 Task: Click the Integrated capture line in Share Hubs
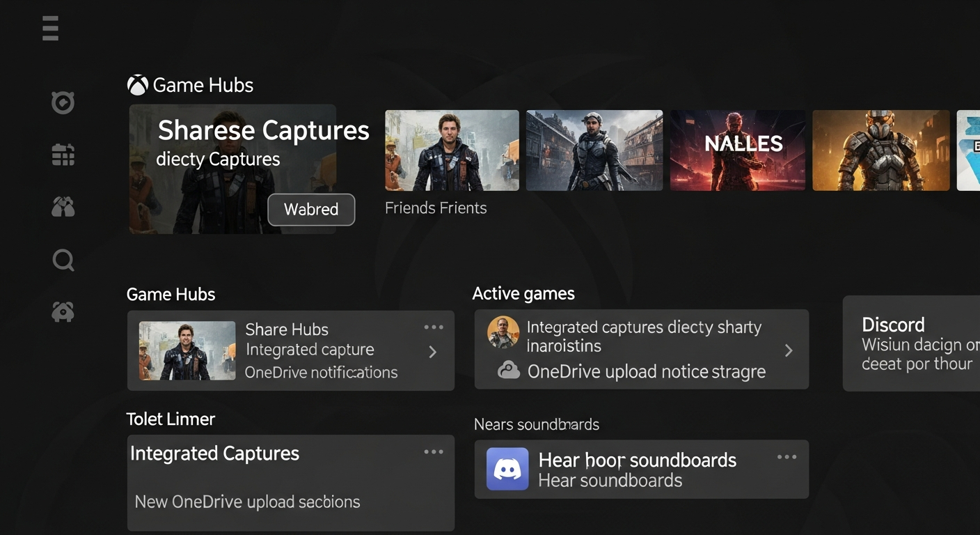310,350
